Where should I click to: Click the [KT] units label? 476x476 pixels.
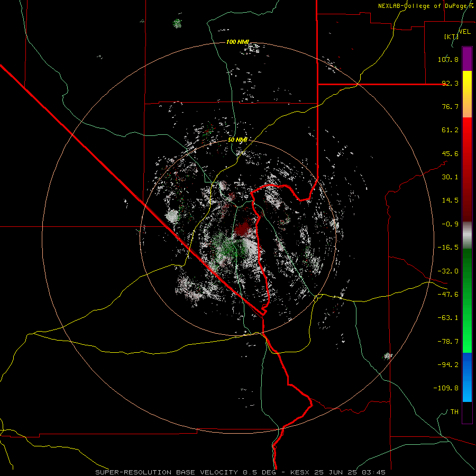[451, 36]
